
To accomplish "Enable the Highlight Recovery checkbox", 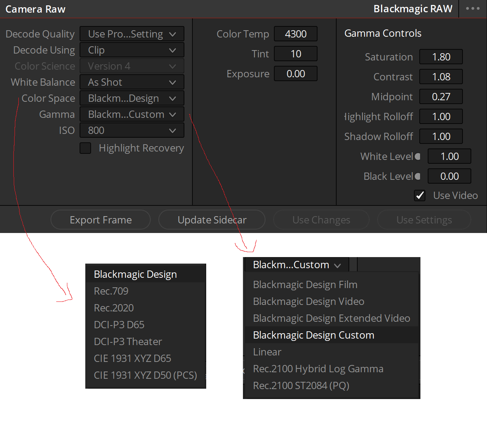I will (85, 148).
